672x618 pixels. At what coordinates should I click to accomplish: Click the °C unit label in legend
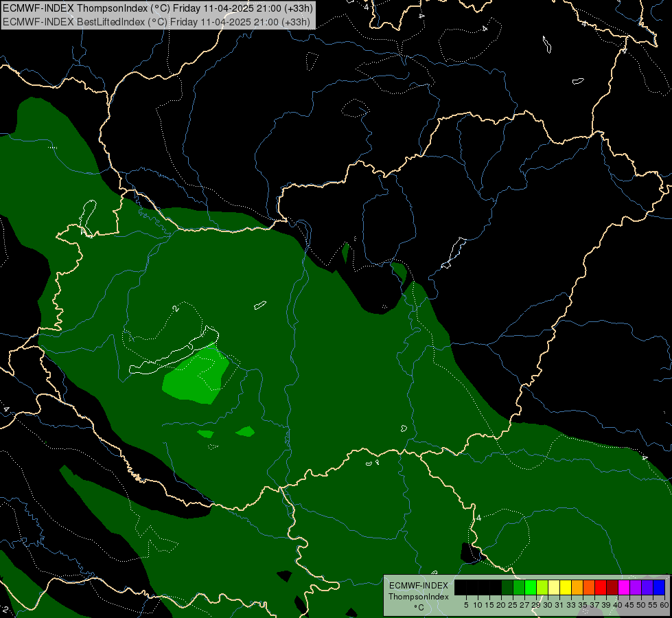tap(419, 608)
